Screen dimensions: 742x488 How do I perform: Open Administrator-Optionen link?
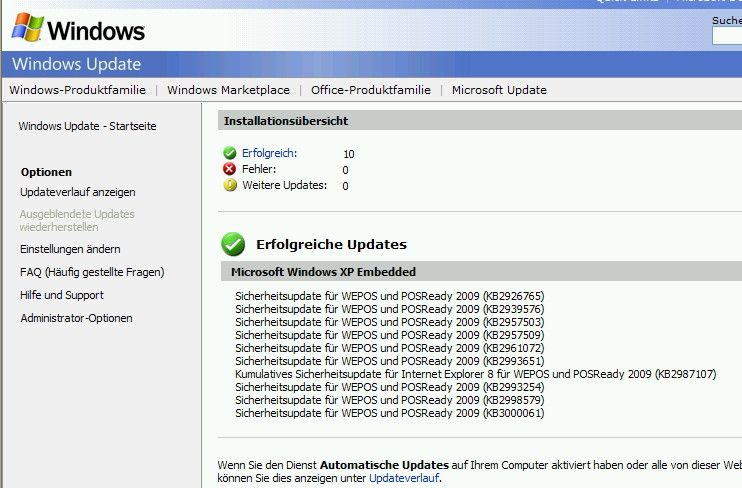76,318
